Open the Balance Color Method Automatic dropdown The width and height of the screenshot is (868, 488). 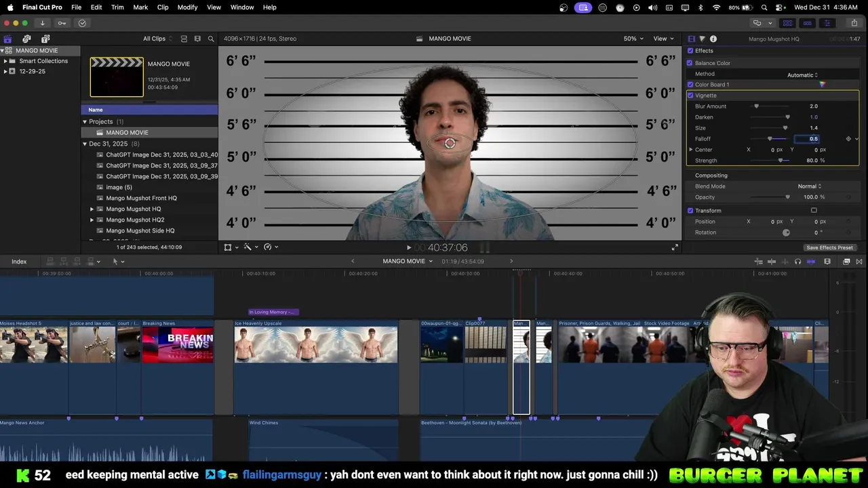coord(802,75)
